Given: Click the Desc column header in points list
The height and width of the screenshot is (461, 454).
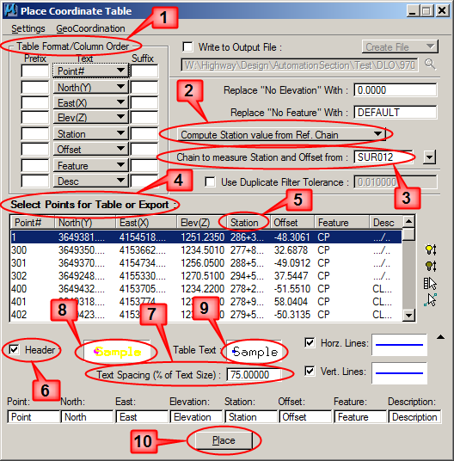Looking at the screenshot, I should pos(386,222).
